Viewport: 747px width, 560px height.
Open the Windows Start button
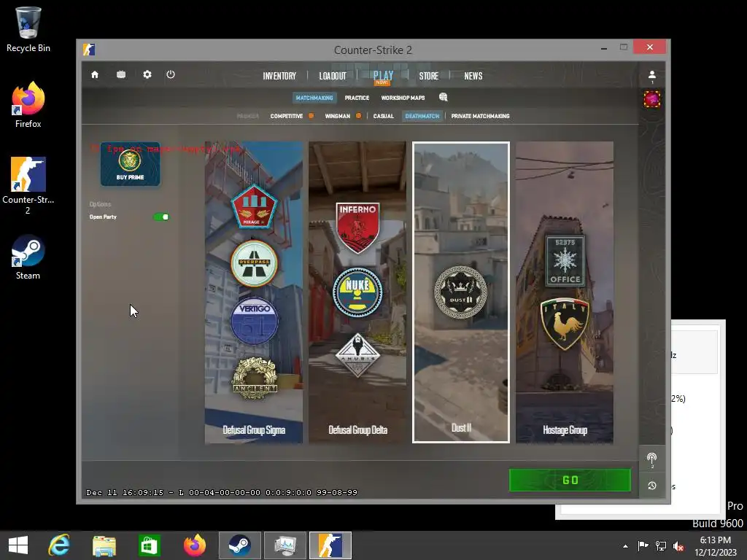[x=18, y=545]
